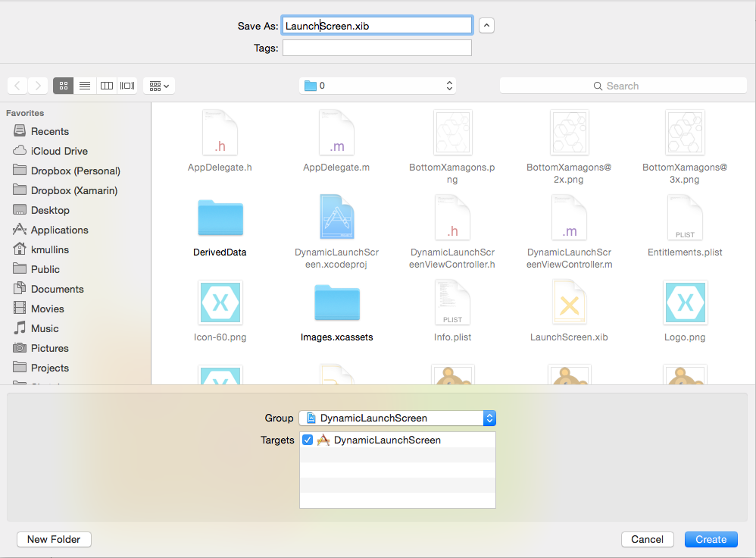Click the New Folder button
This screenshot has height=558, width=756.
[54, 540]
